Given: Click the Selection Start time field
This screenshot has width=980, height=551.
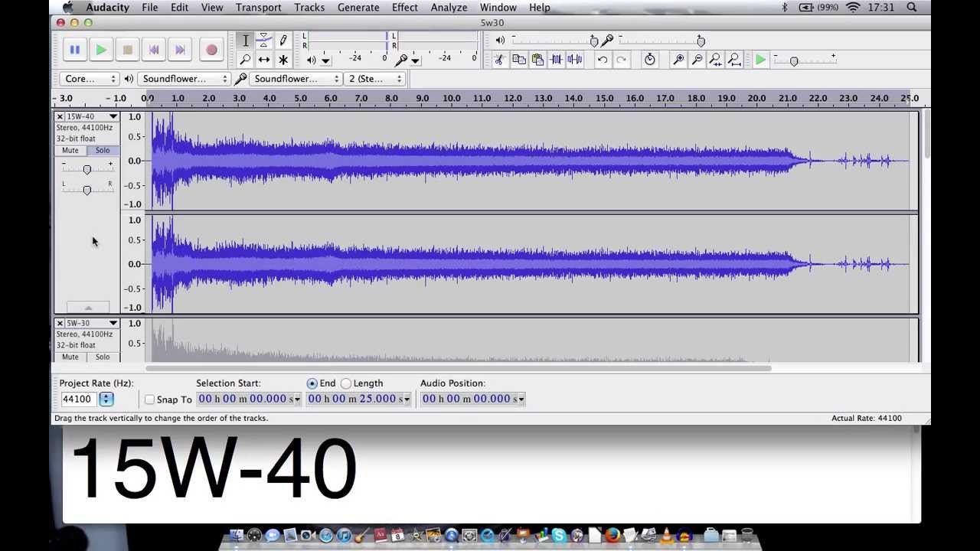Looking at the screenshot, I should pos(249,399).
